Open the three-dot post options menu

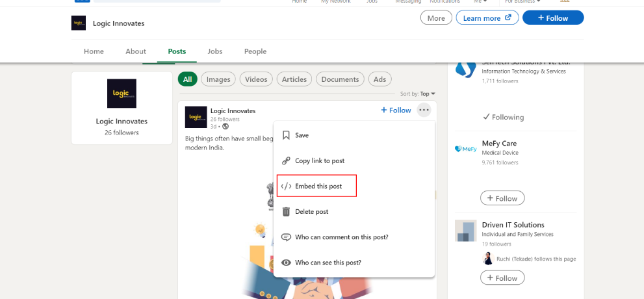424,110
